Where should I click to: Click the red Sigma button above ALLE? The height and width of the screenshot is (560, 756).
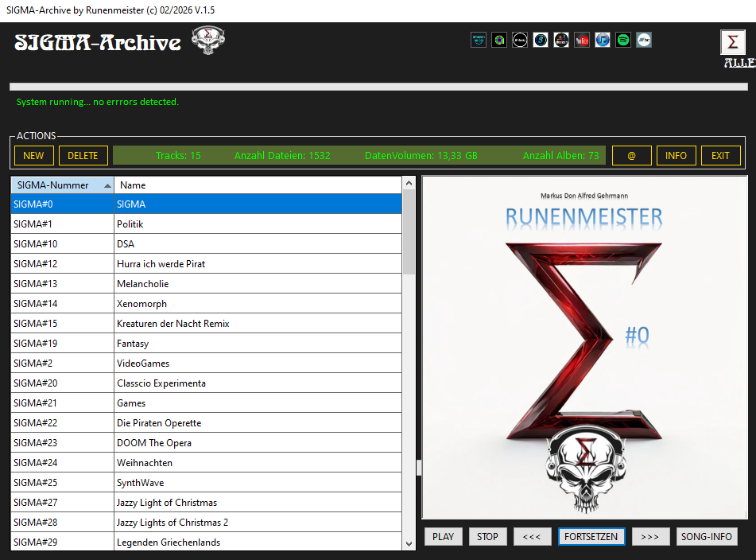click(x=733, y=43)
